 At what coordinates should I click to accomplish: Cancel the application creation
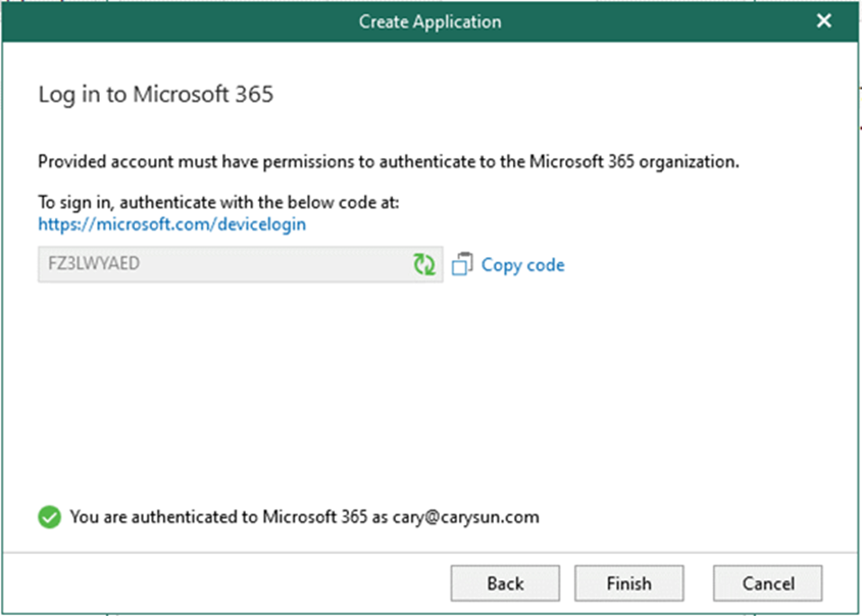click(768, 583)
